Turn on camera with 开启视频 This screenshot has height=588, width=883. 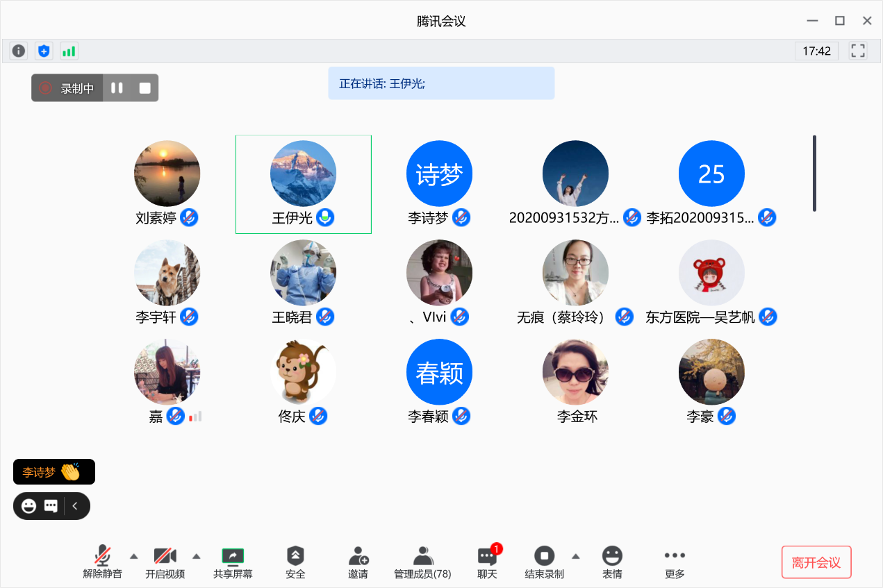165,562
